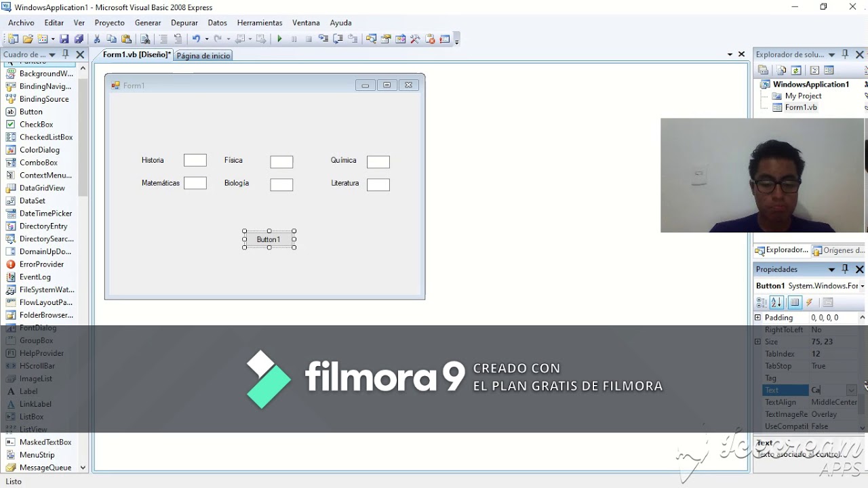This screenshot has height=488, width=868.
Task: Expand the Padding property node
Action: (x=757, y=317)
